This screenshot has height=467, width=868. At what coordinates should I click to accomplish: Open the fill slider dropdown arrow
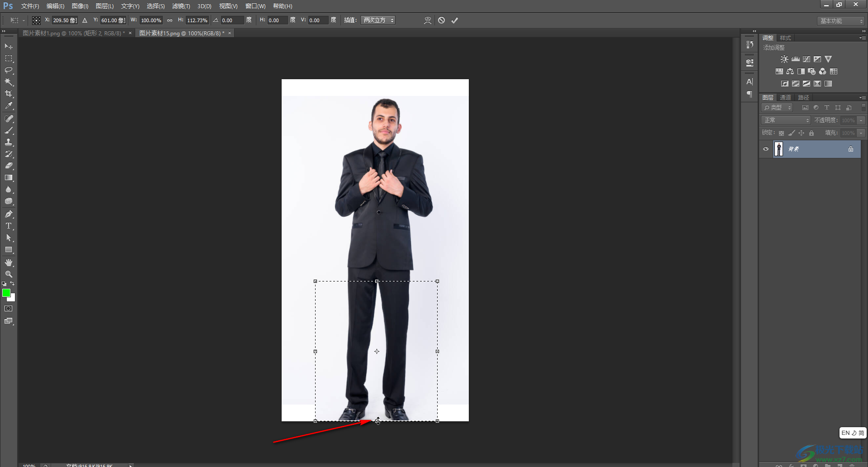[861, 133]
